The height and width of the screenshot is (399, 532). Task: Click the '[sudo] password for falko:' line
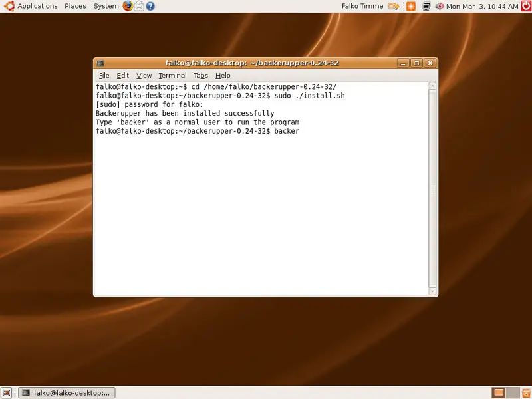(x=150, y=104)
